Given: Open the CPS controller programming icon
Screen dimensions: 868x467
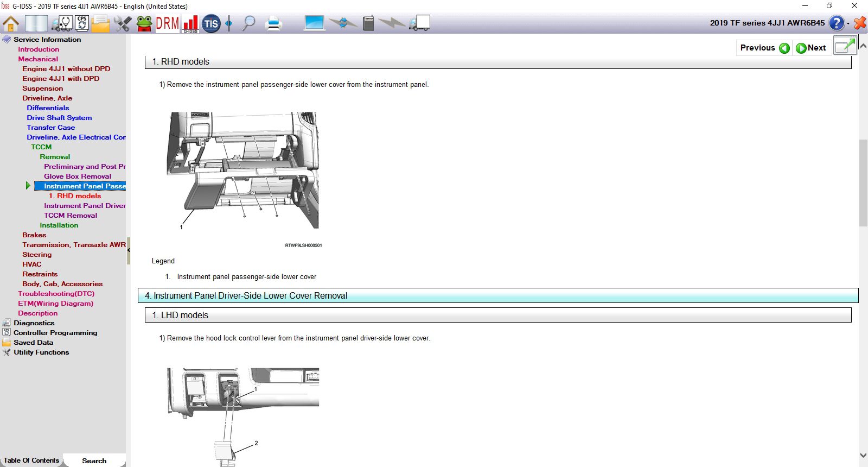Looking at the screenshot, I should [x=82, y=23].
